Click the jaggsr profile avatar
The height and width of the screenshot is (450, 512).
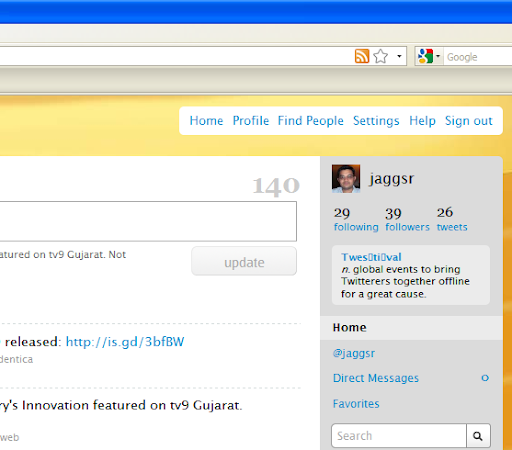[x=346, y=179]
